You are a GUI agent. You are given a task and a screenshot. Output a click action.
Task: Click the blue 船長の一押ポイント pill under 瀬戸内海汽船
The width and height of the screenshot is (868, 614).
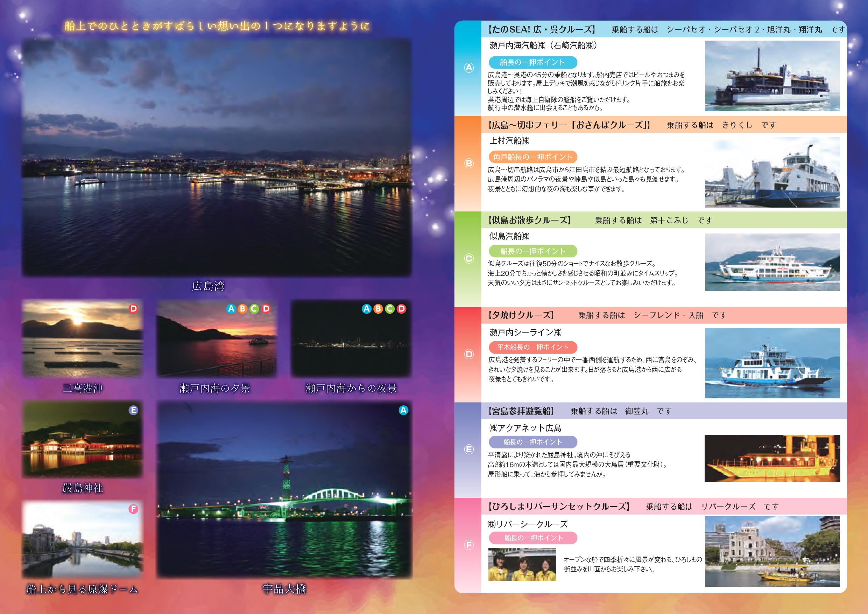tap(533, 62)
